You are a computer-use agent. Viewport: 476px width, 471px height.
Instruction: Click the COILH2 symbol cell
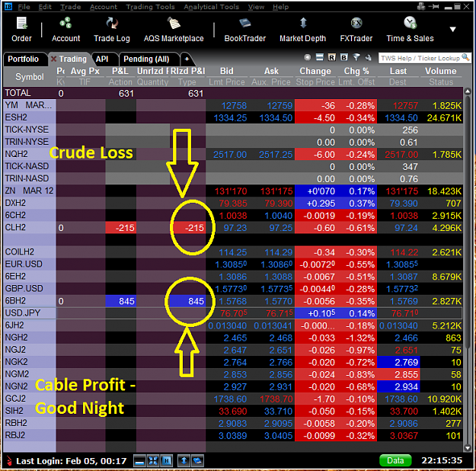click(30, 252)
